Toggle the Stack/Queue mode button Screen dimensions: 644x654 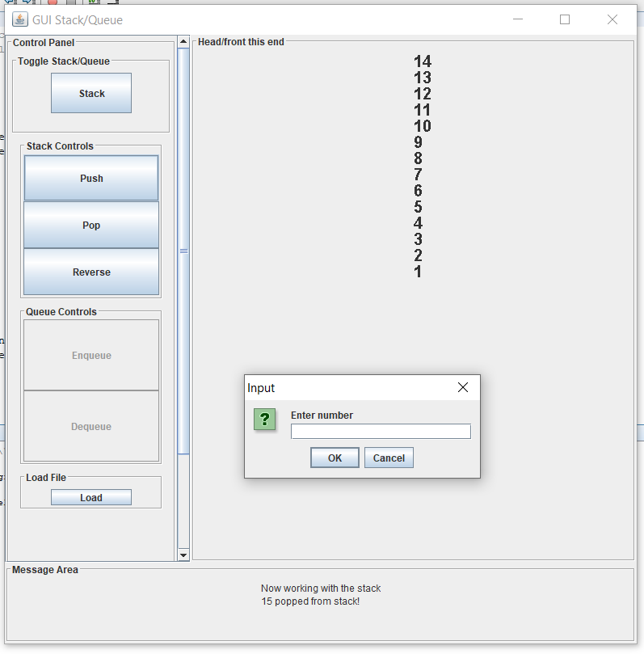pos(91,93)
